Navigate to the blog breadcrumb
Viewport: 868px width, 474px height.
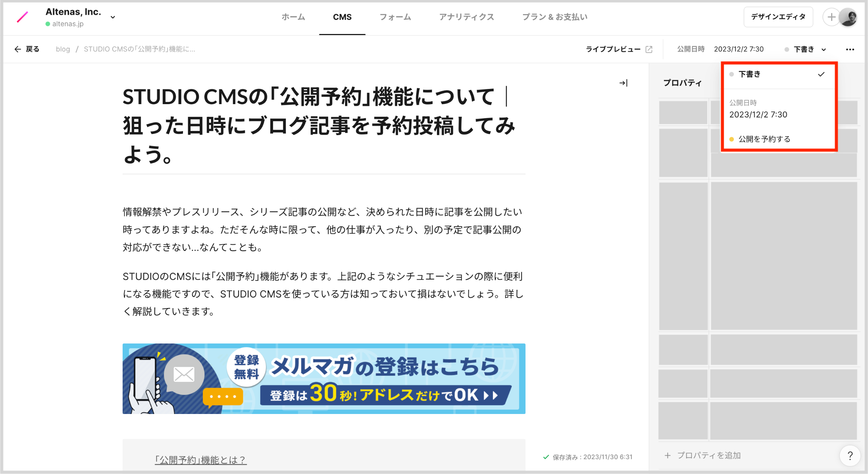pos(63,49)
